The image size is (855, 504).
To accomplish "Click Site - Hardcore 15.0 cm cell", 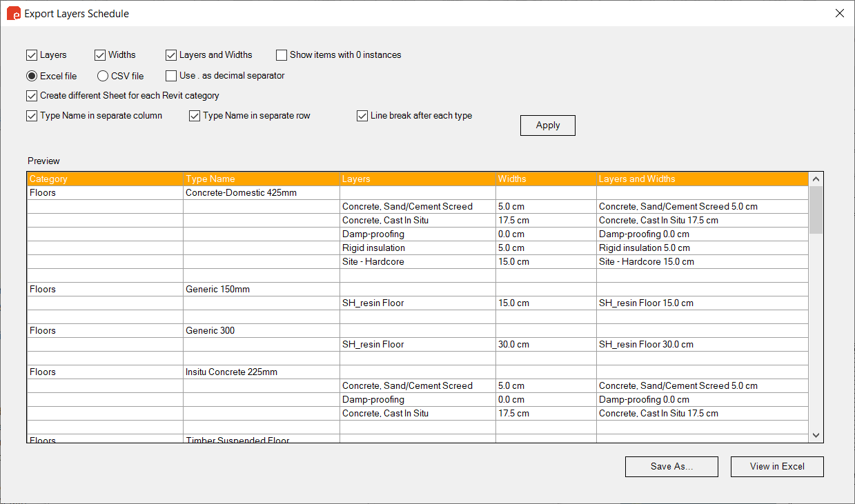I will (x=702, y=262).
